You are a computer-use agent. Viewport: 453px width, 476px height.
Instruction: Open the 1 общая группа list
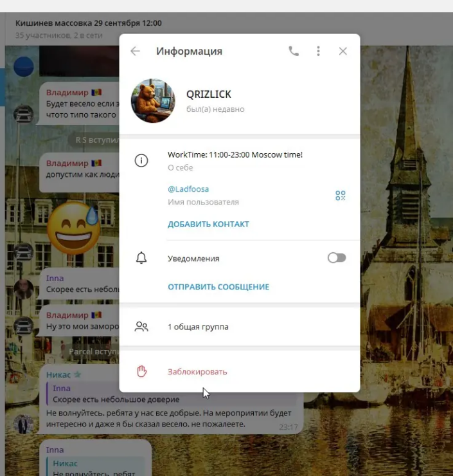point(198,327)
